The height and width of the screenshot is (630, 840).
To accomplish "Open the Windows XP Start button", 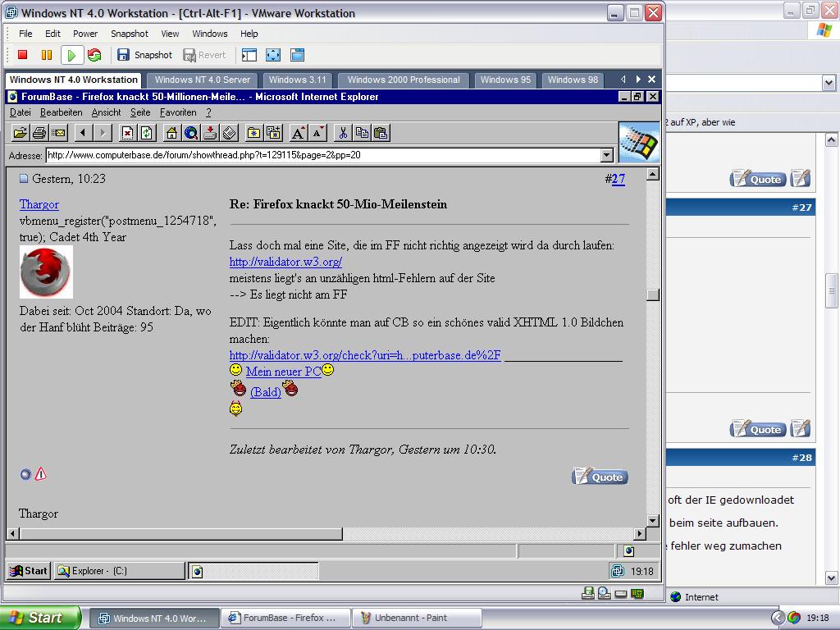I will [40, 618].
